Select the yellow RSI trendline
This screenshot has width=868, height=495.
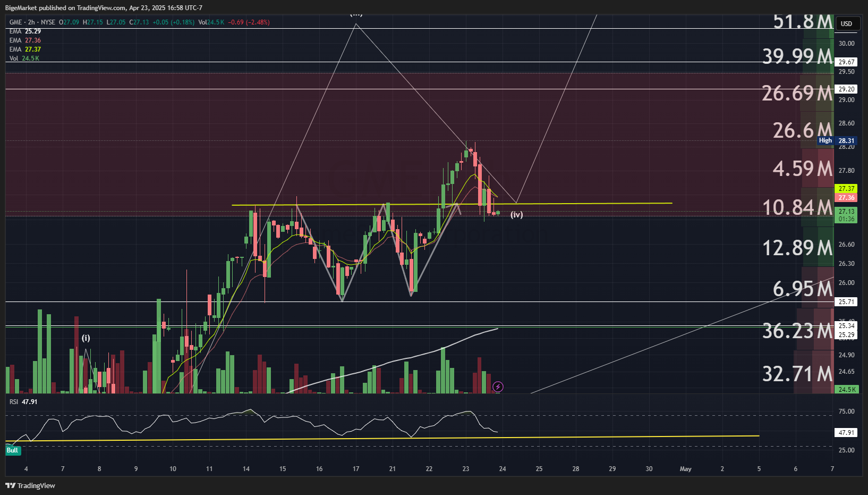click(x=382, y=438)
